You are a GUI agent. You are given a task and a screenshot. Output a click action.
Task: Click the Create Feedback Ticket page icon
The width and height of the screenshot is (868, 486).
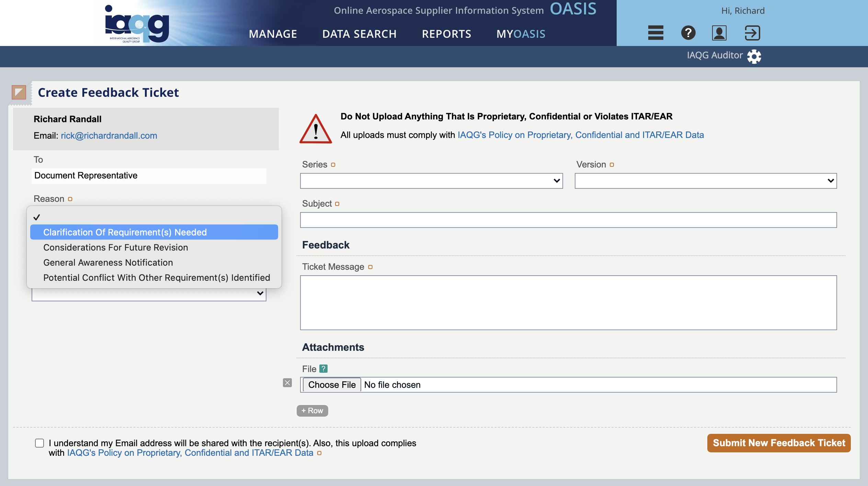19,92
